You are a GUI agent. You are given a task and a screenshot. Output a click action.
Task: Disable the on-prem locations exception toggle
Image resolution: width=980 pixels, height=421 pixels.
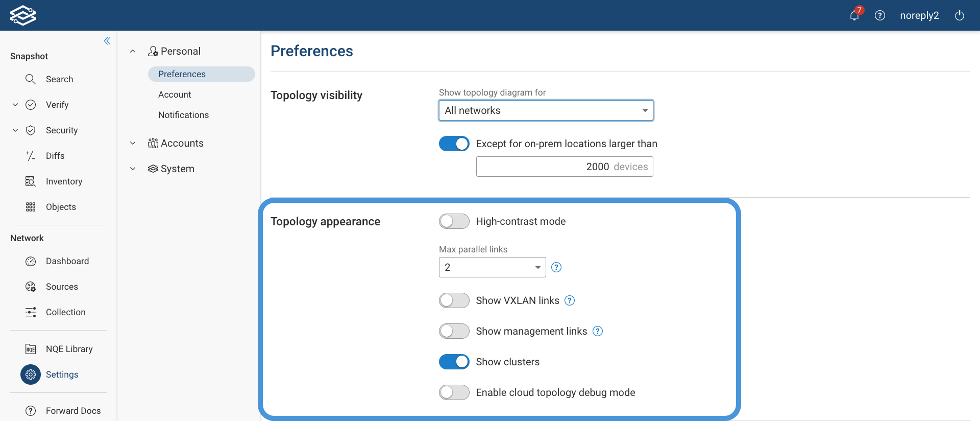[x=454, y=144]
